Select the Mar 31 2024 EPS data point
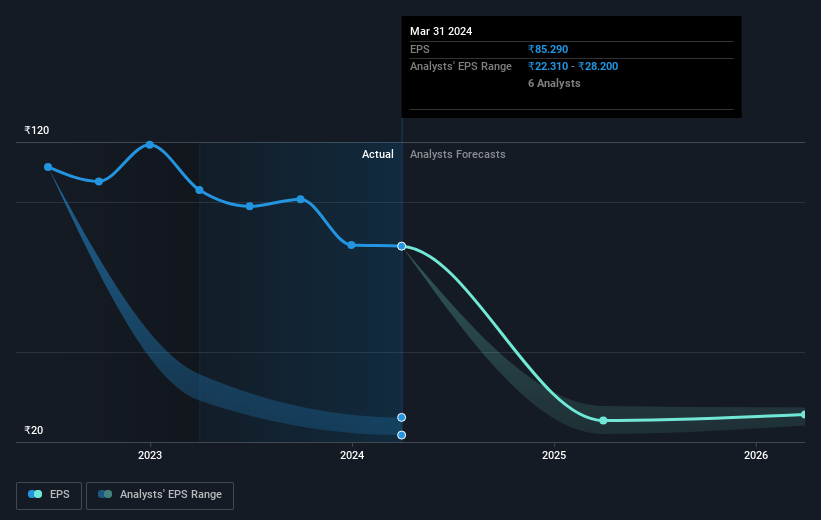The width and height of the screenshot is (821, 520). tap(402, 246)
